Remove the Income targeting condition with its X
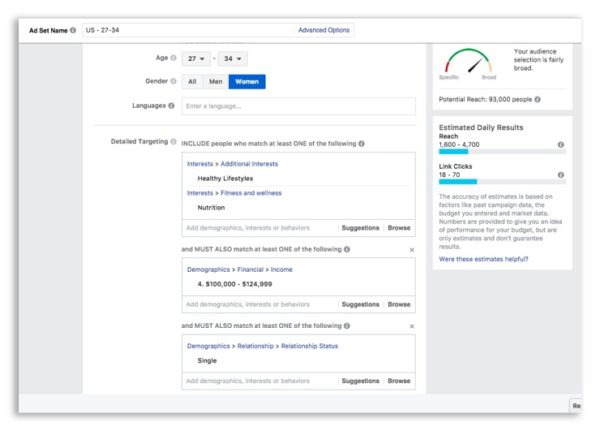 [412, 250]
